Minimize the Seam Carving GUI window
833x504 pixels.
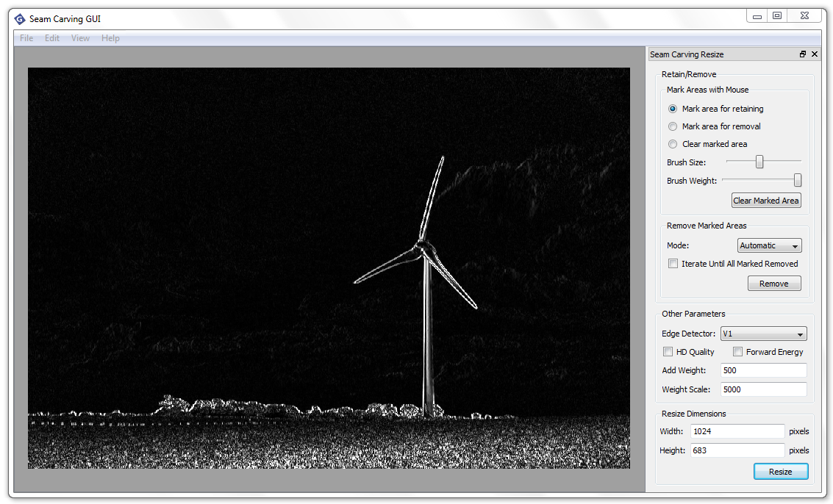(757, 16)
